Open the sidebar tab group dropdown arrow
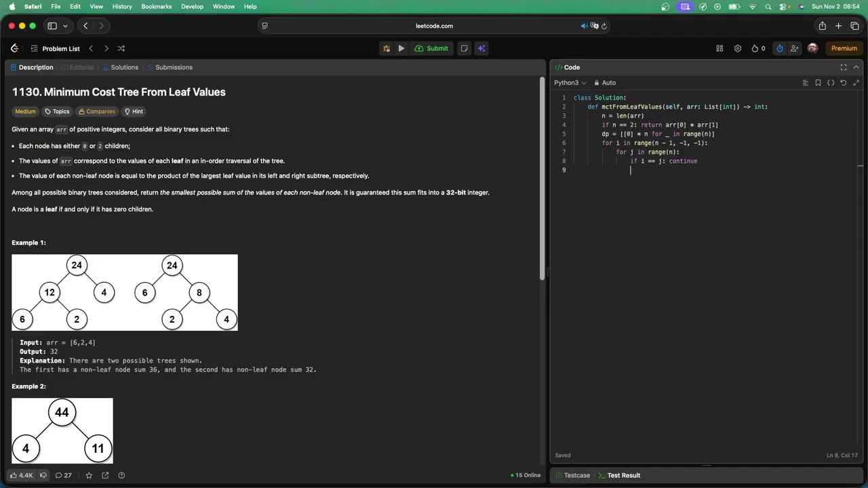Image resolution: width=868 pixels, height=488 pixels. 65,26
